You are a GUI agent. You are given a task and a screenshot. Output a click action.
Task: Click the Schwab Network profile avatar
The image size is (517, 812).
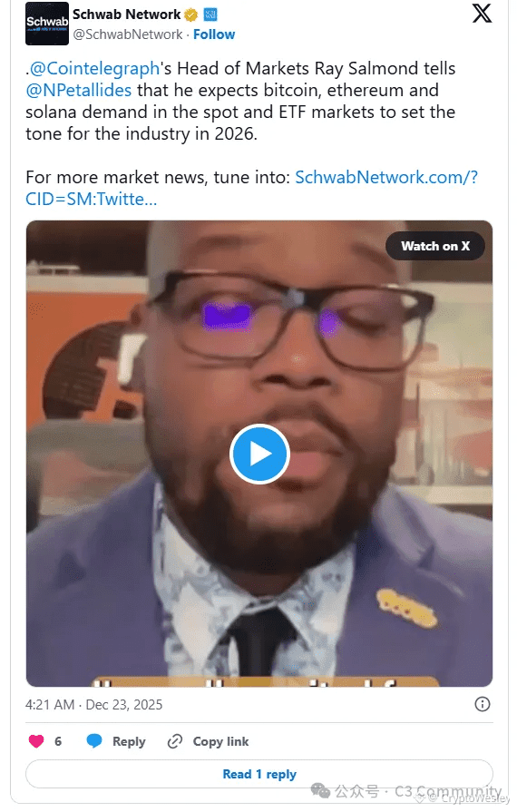[47, 24]
